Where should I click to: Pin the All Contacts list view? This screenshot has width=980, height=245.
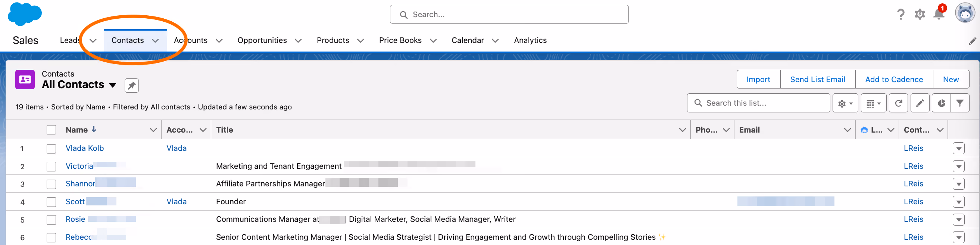[132, 85]
